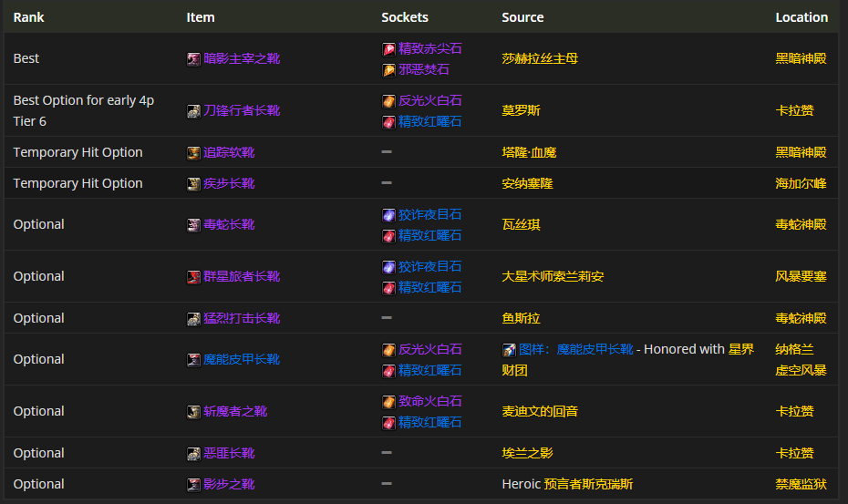848x504 pixels.
Task: Open the 疾步长靴 item link
Action: (x=229, y=184)
